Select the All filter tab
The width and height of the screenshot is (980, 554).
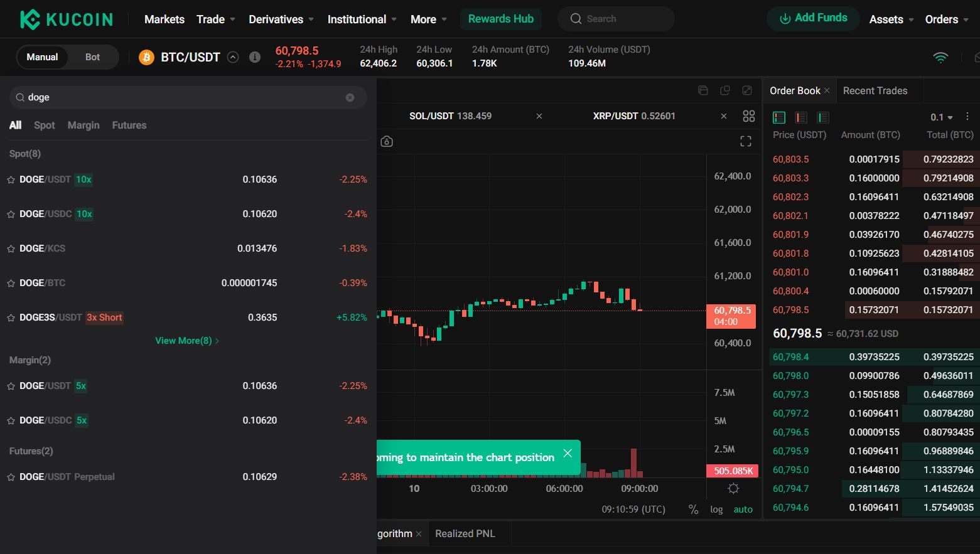16,125
